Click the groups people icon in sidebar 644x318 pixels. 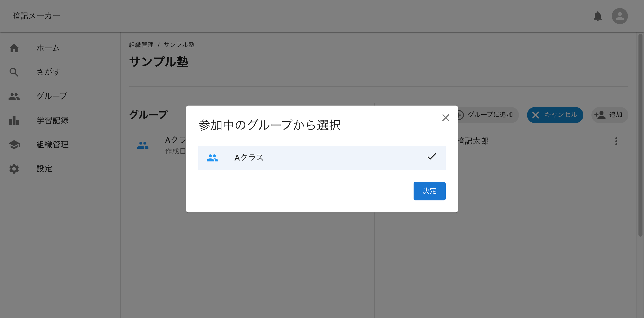pyautogui.click(x=14, y=96)
